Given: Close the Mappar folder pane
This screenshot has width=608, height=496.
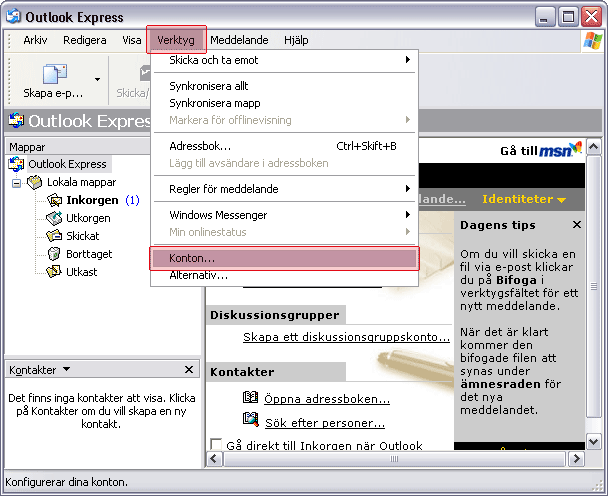Looking at the screenshot, I should tap(196, 147).
